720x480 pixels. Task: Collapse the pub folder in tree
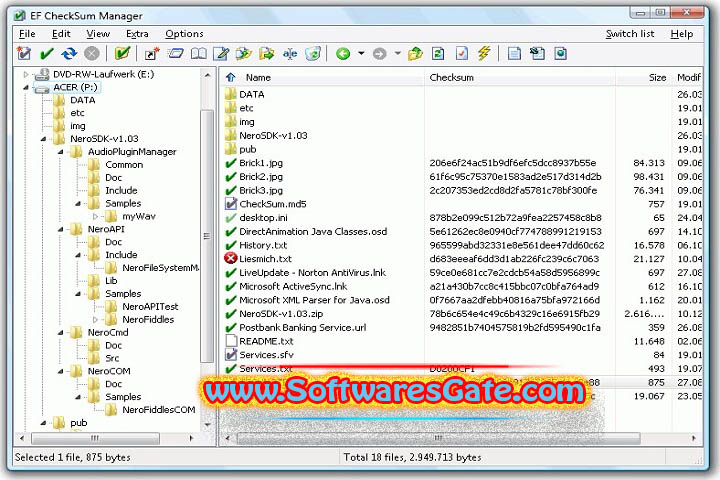pos(43,423)
